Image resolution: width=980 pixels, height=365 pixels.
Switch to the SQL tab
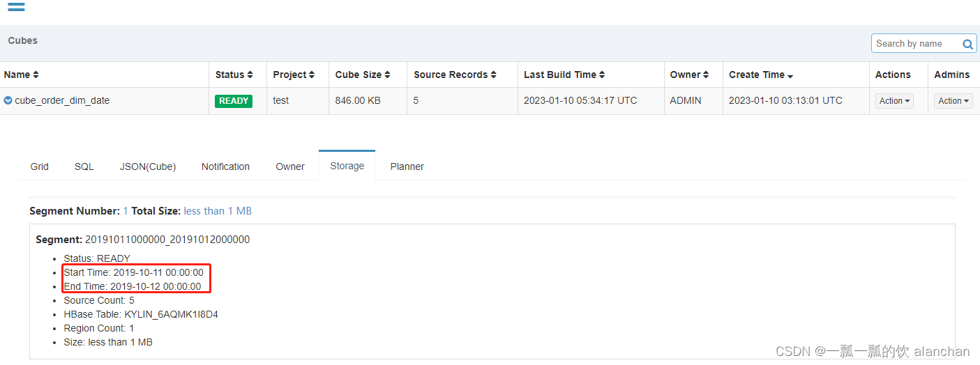84,166
